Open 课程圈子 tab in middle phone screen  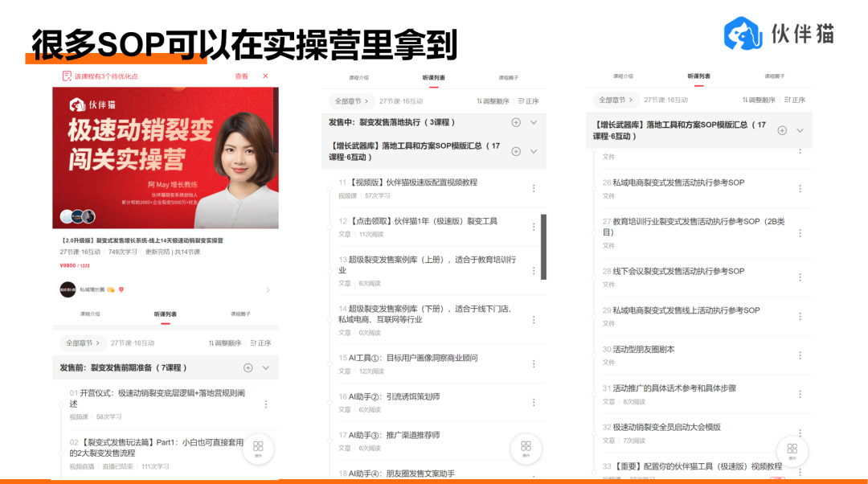click(508, 77)
